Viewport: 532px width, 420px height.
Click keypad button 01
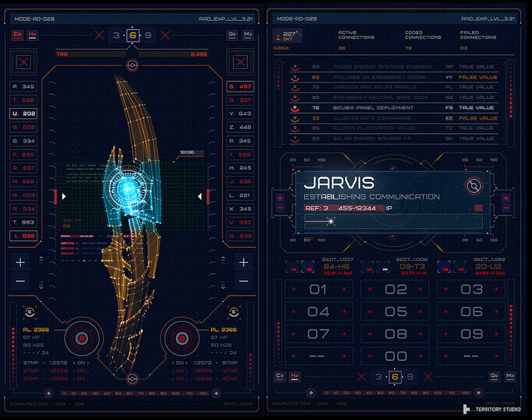pyautogui.click(x=318, y=289)
